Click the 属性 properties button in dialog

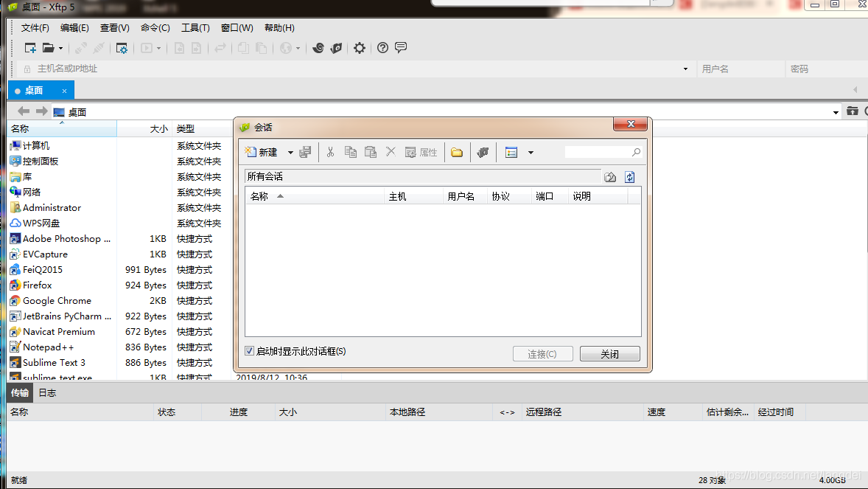(421, 153)
